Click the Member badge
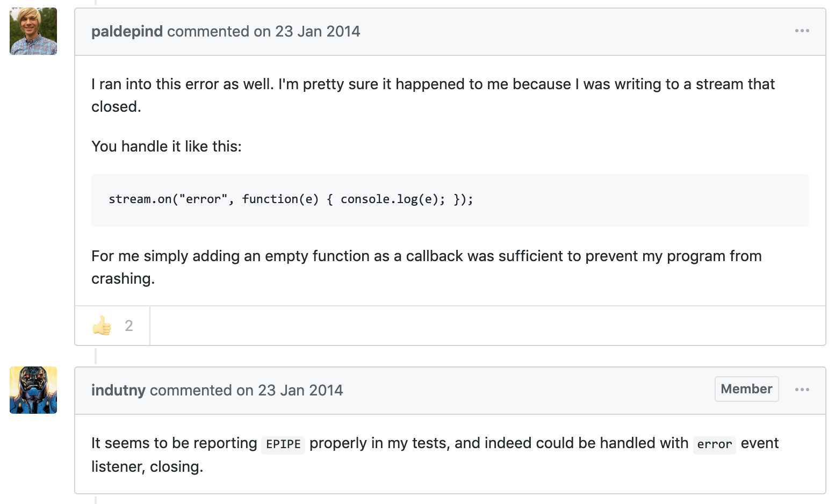The width and height of the screenshot is (835, 504). (x=746, y=389)
